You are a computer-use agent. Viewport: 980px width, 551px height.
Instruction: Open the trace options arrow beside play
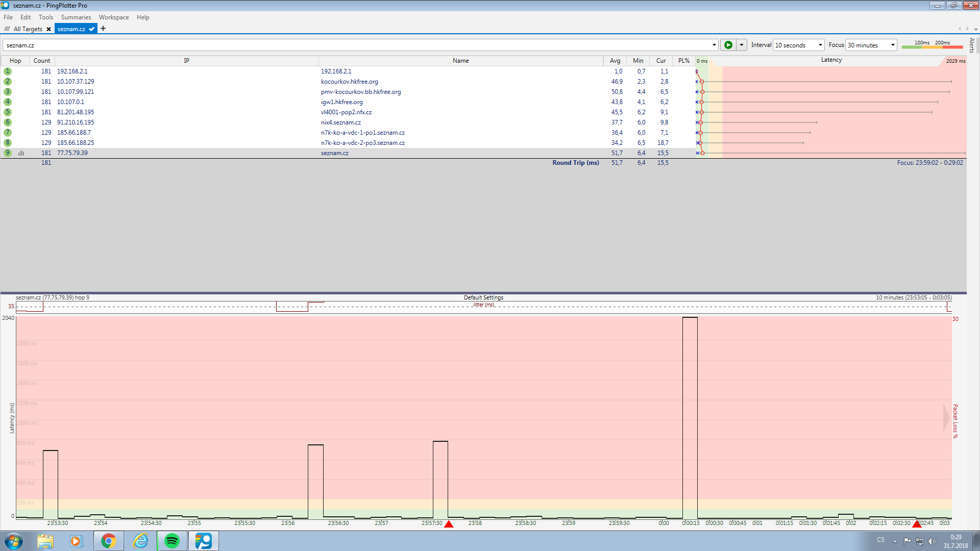click(742, 45)
